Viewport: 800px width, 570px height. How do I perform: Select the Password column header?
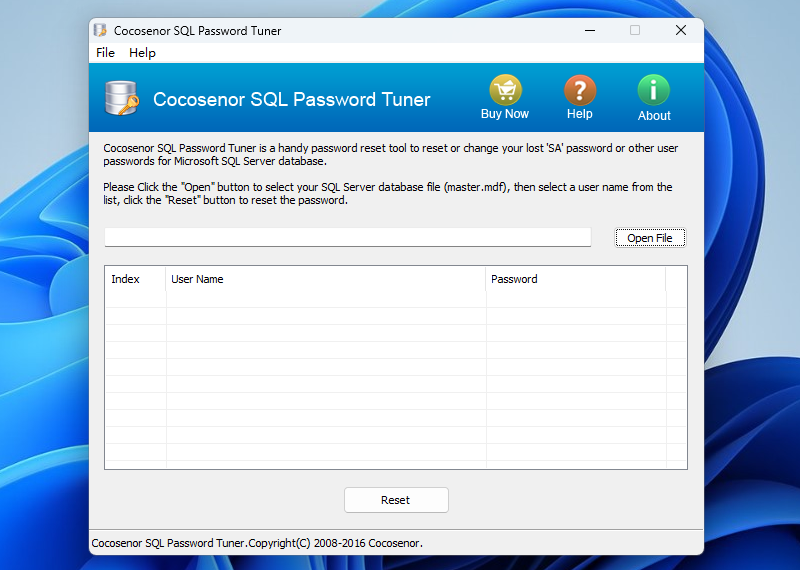[x=576, y=279]
